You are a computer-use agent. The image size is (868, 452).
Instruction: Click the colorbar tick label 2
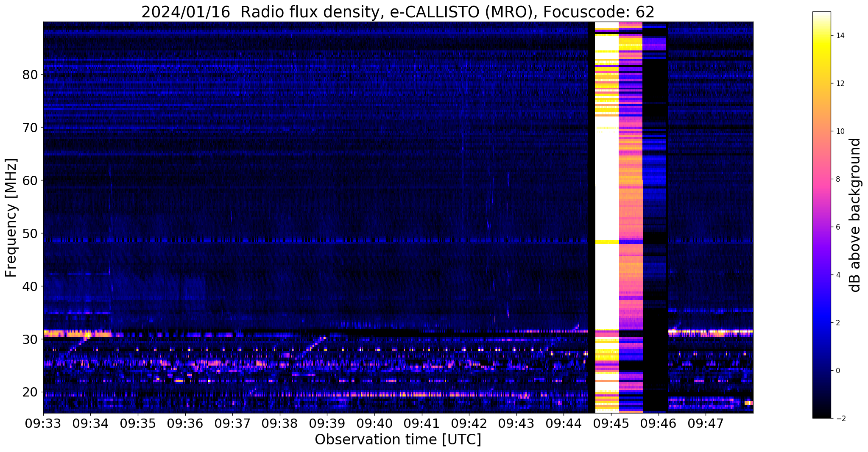[837, 323]
